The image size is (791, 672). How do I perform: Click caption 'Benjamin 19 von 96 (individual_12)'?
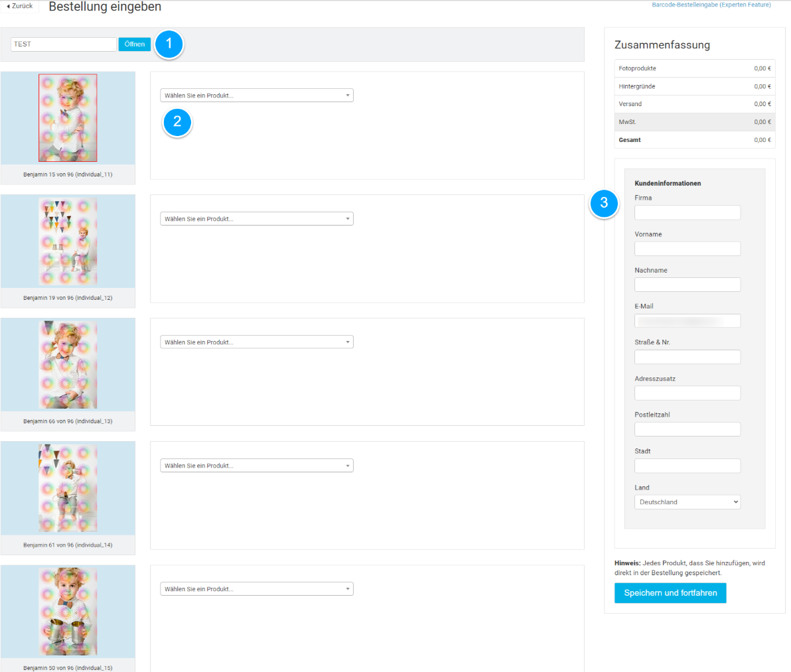68,298
